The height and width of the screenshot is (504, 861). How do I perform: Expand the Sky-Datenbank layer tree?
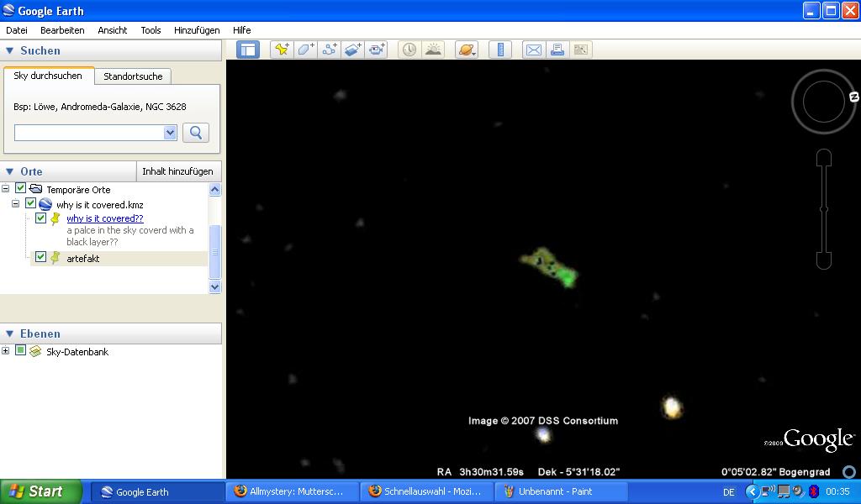pyautogui.click(x=6, y=350)
